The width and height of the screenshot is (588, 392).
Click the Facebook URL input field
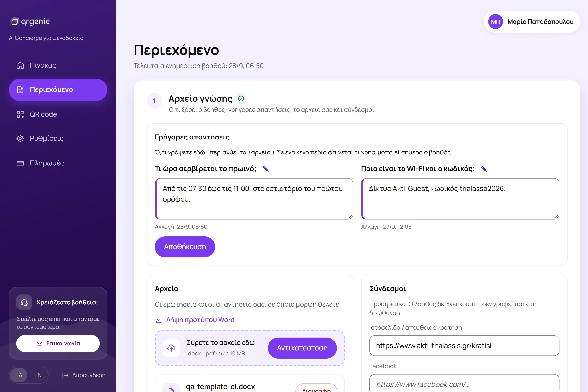click(x=464, y=384)
